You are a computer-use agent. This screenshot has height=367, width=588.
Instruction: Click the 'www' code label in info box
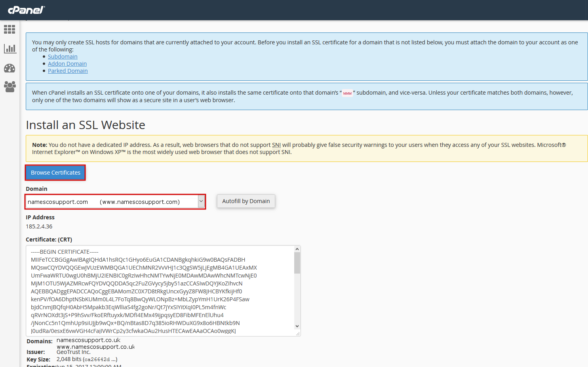pyautogui.click(x=347, y=93)
